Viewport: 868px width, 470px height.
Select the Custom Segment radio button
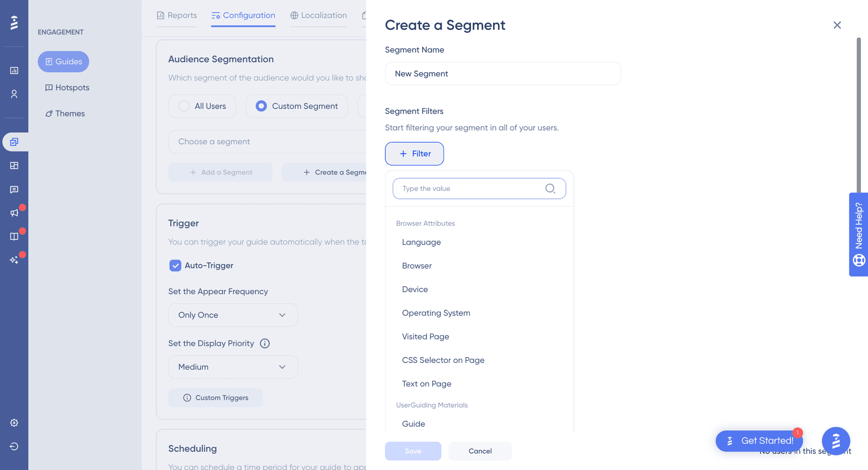(261, 106)
